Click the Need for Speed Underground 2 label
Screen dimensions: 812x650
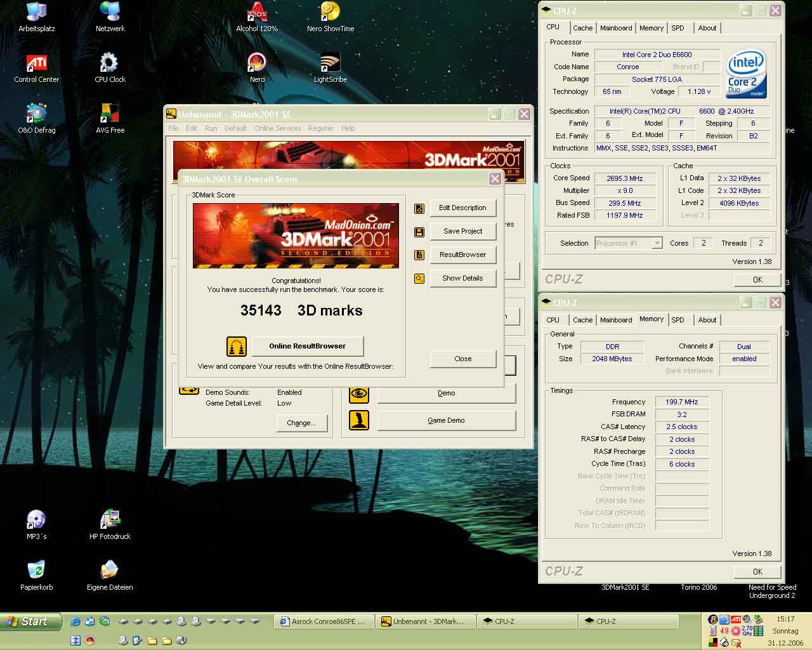pos(772,592)
